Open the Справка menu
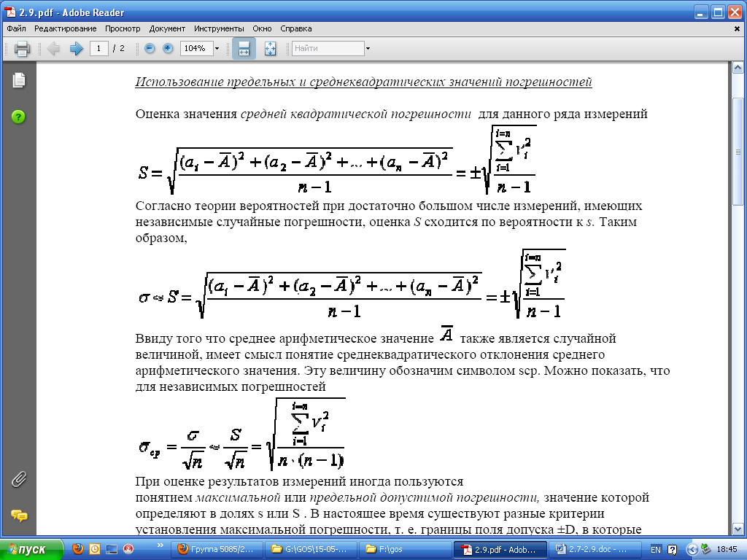 pos(296,28)
